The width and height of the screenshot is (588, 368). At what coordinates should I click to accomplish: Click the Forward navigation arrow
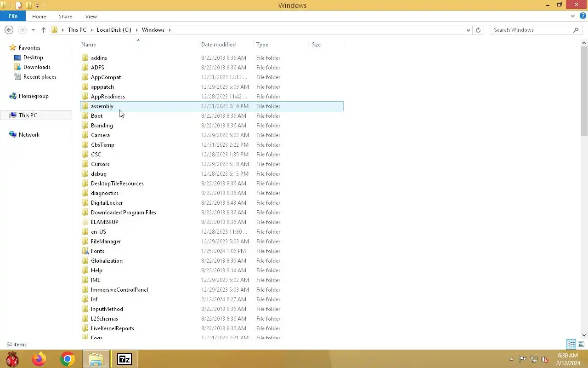point(22,29)
